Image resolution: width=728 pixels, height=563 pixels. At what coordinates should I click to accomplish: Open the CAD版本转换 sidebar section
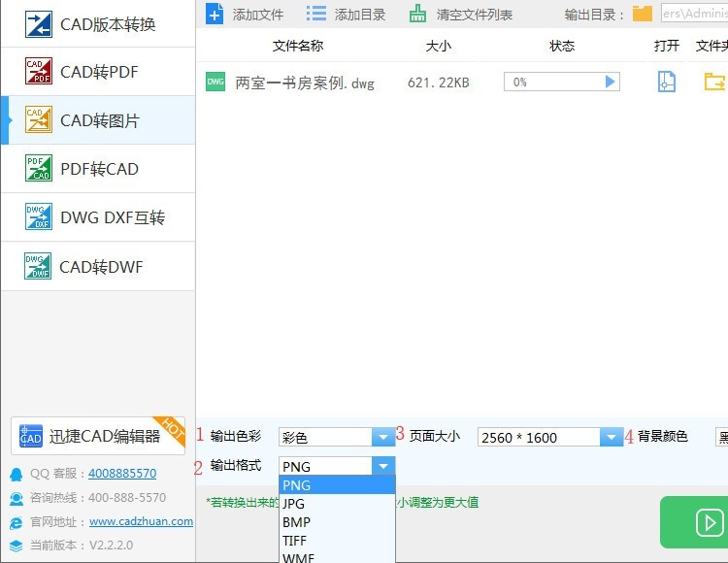pyautogui.click(x=98, y=23)
